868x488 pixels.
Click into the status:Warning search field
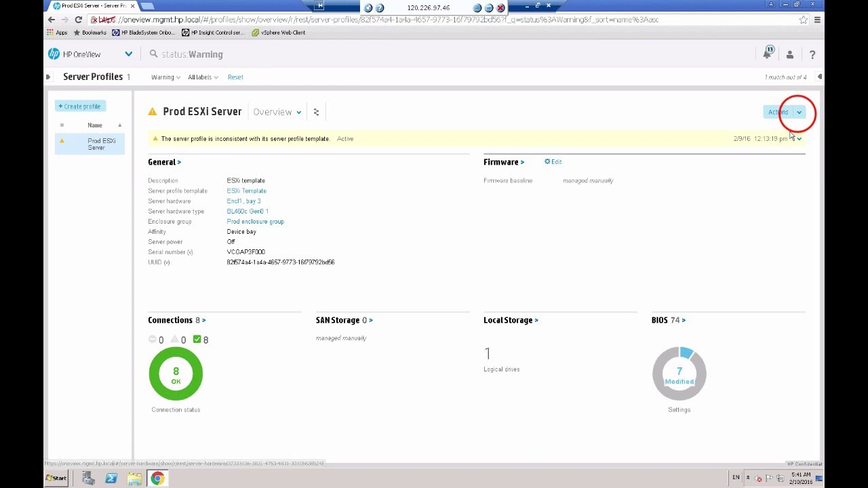pyautogui.click(x=192, y=54)
